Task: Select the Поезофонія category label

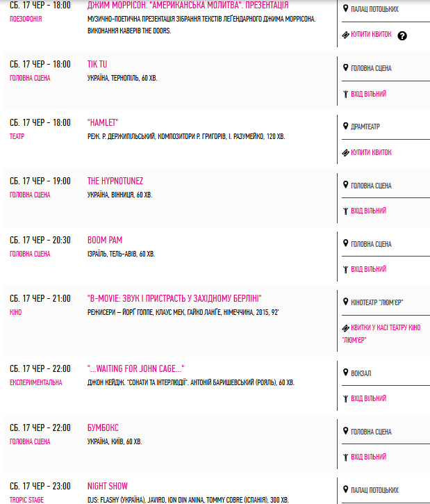Action: 26,19
